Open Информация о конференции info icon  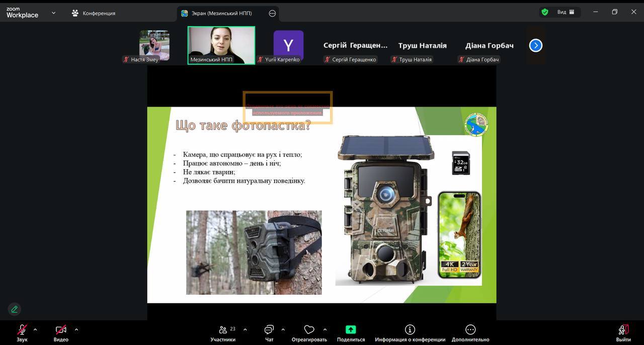(410, 330)
